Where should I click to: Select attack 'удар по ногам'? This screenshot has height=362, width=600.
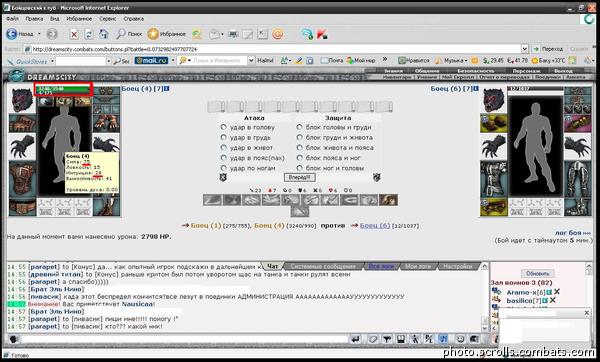pos(223,168)
